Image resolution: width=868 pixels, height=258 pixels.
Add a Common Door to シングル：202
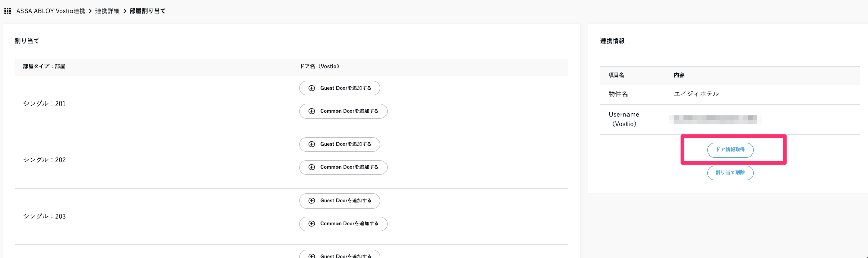[343, 167]
